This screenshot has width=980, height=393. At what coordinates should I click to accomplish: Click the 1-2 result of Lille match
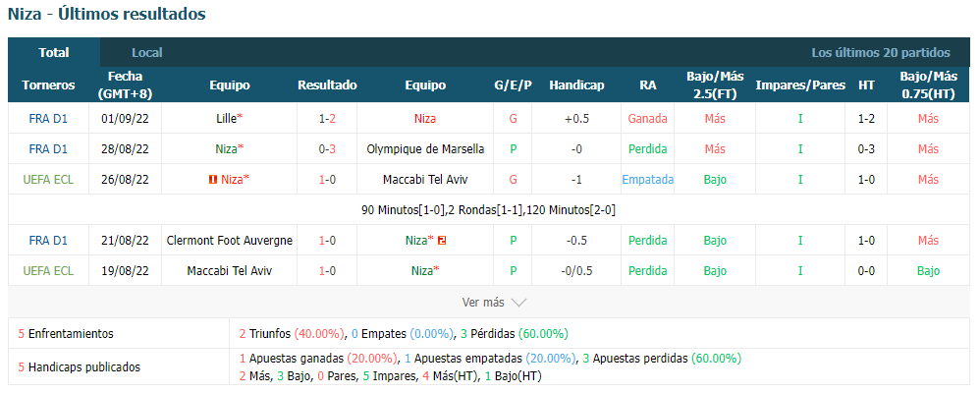[327, 118]
